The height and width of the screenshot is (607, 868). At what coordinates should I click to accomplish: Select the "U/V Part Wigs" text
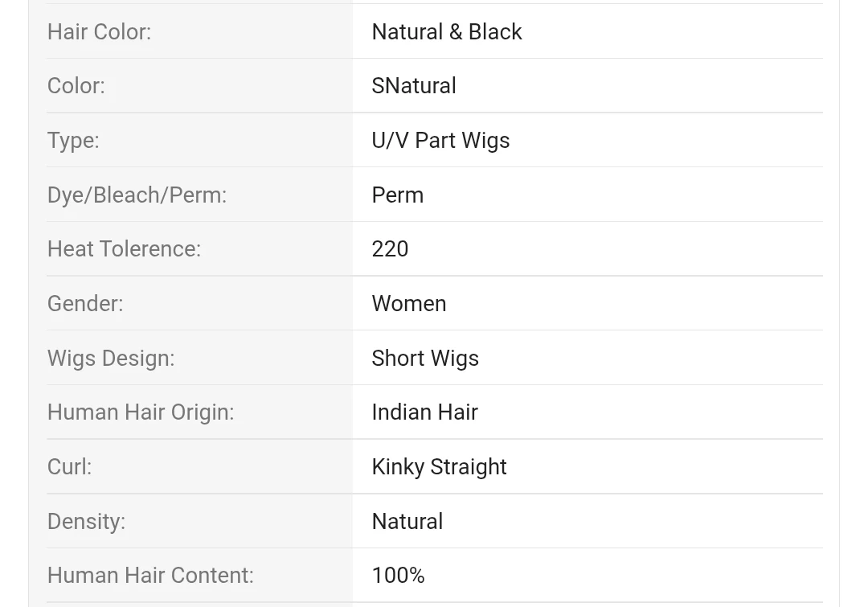[440, 141]
